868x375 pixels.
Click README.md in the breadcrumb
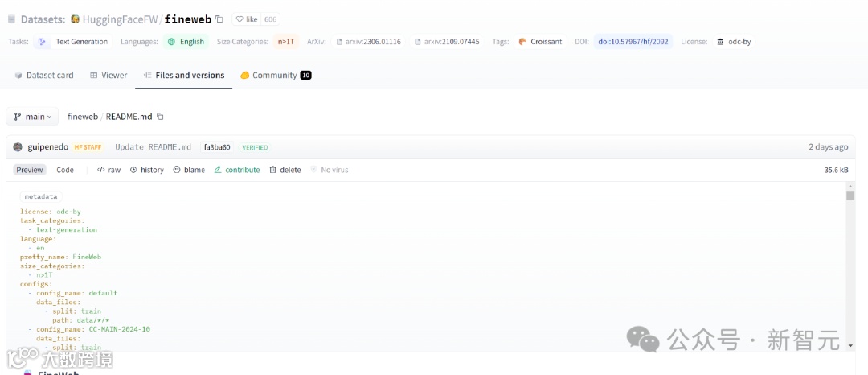pyautogui.click(x=129, y=117)
